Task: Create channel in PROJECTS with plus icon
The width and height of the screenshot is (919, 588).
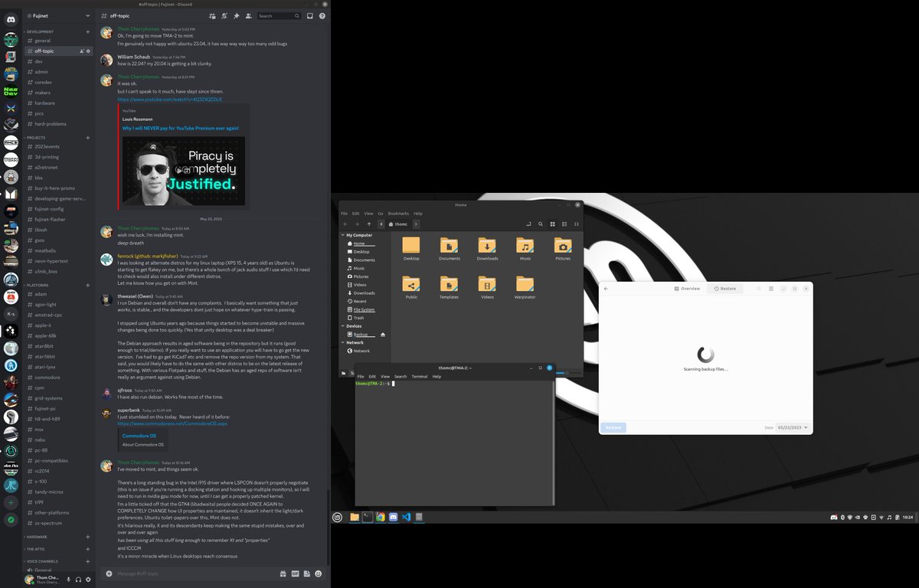Action: (88, 138)
